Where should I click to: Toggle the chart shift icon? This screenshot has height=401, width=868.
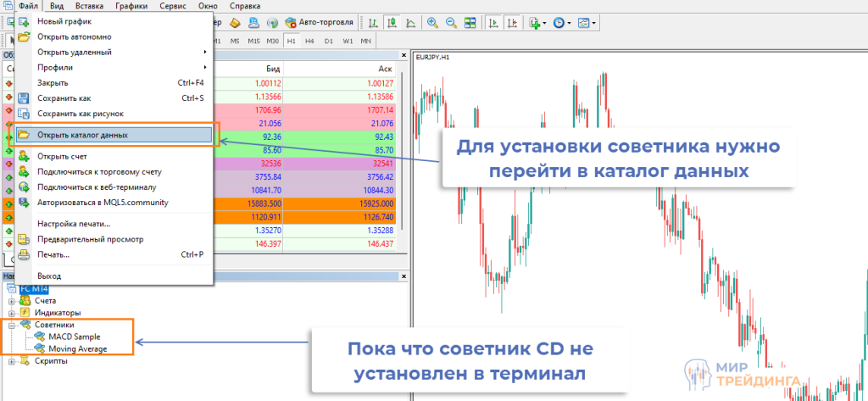point(510,23)
